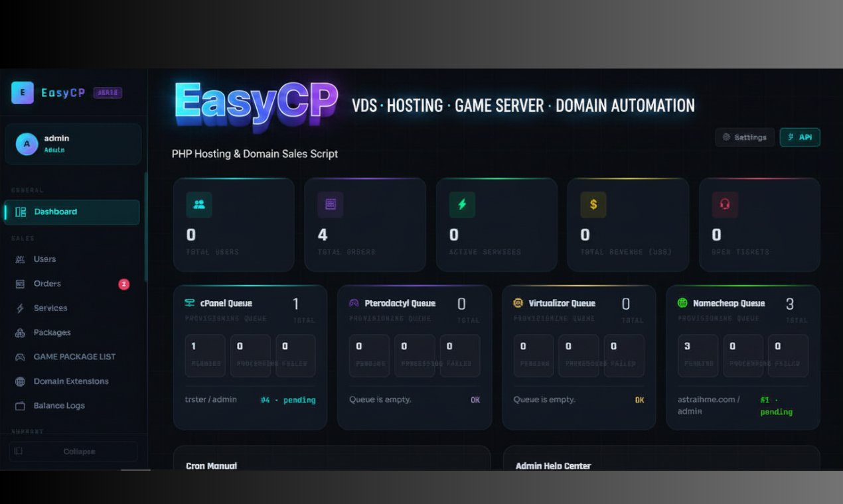The image size is (843, 504).
Task: Click the Users sidebar icon
Action: (20, 259)
